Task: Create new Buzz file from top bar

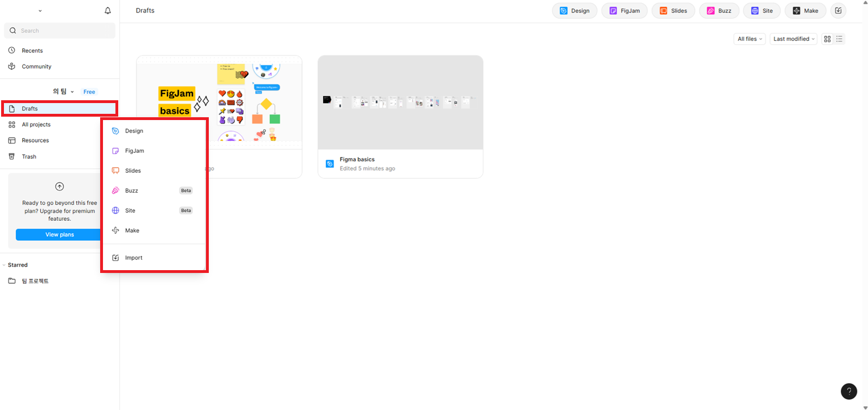Action: (719, 11)
